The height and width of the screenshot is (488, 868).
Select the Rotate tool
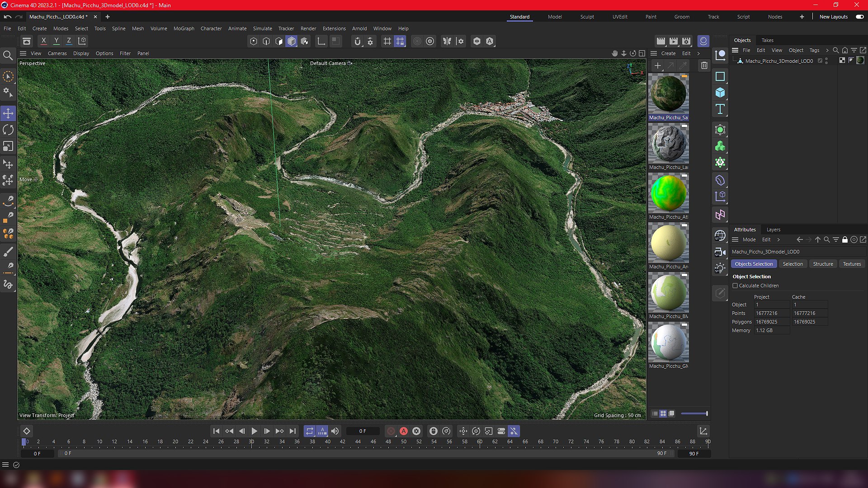8,130
